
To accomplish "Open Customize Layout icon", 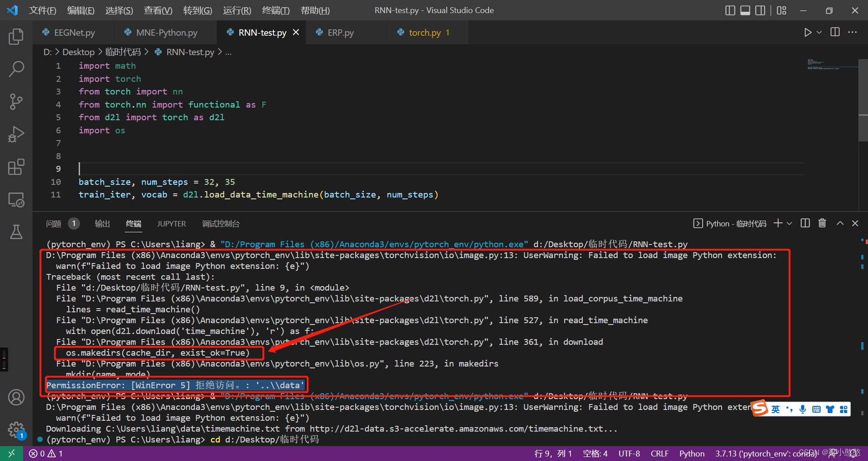I will coord(782,10).
